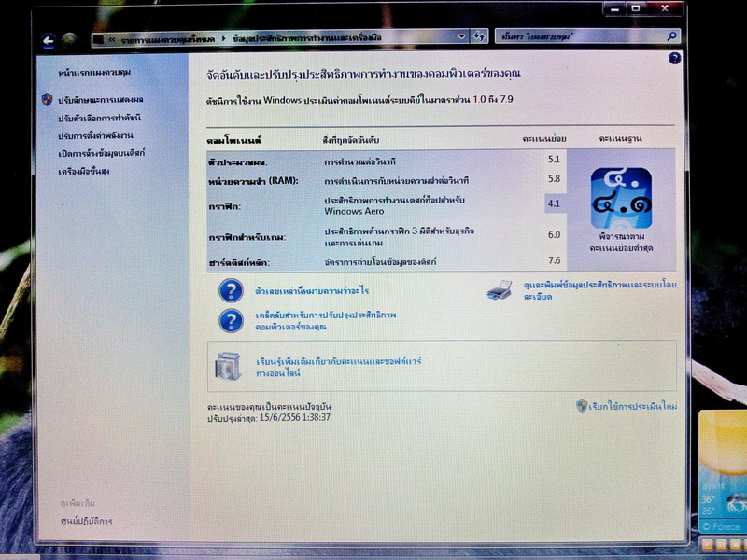
Task: Refresh the Control Panel address bar
Action: [x=479, y=36]
